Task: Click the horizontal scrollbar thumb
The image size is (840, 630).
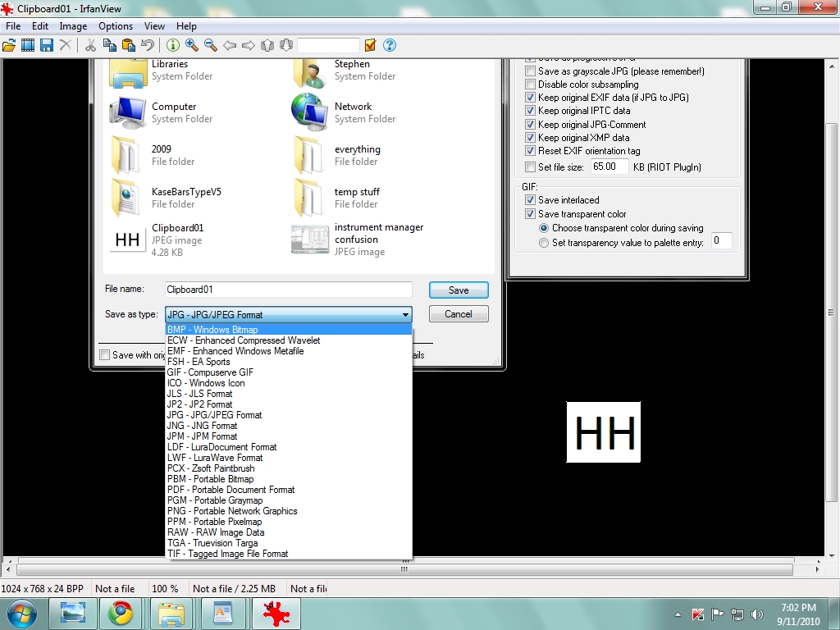Action: click(x=405, y=569)
